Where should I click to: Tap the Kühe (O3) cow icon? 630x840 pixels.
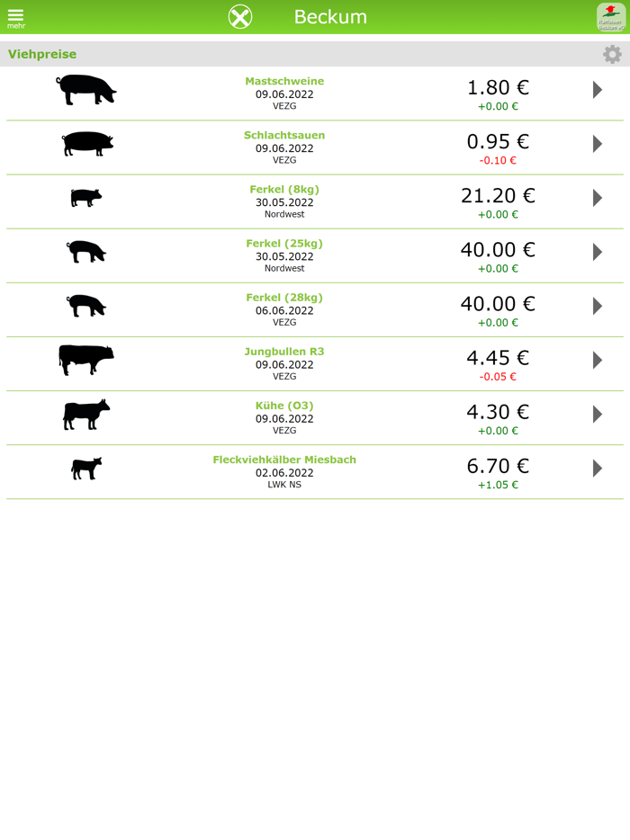click(x=86, y=414)
